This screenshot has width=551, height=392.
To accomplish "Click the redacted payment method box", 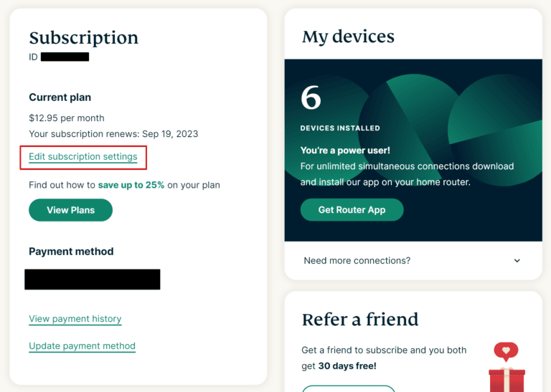I will pyautogui.click(x=92, y=279).
